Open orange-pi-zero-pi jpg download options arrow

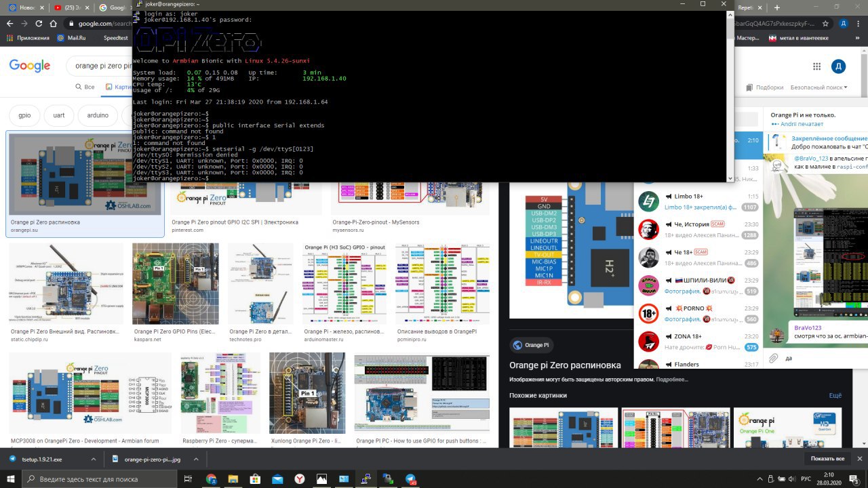pyautogui.click(x=196, y=459)
